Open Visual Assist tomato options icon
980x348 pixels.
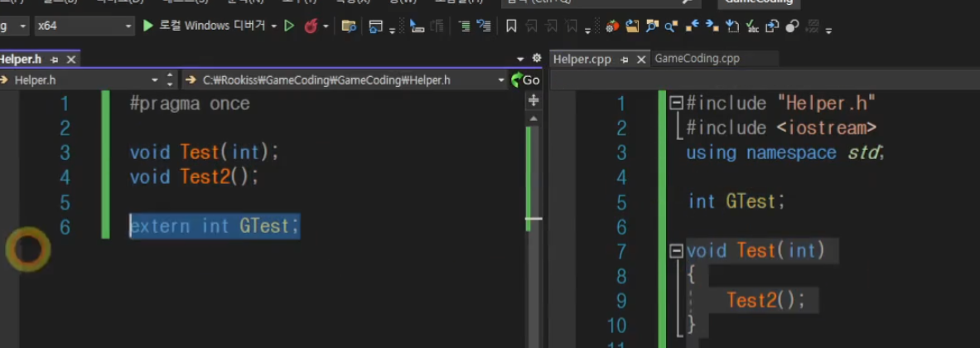click(612, 27)
